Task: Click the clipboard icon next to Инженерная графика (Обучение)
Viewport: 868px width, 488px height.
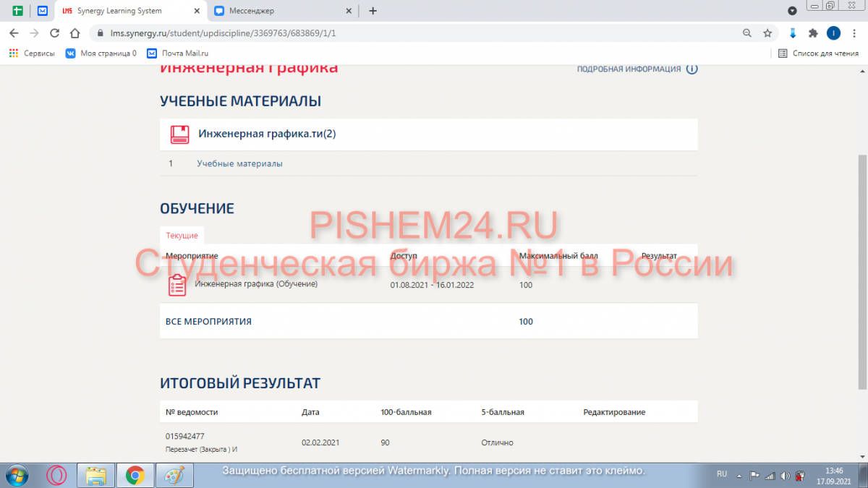Action: [x=177, y=286]
